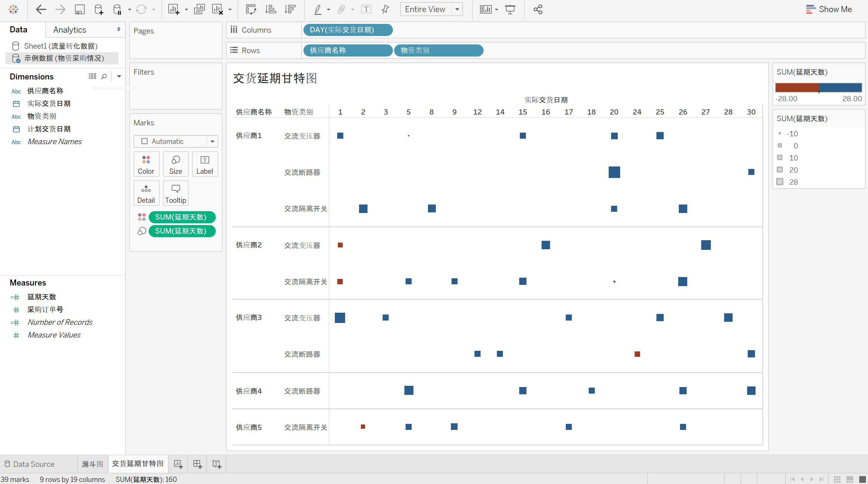Click the Share workbook icon

coord(538,9)
